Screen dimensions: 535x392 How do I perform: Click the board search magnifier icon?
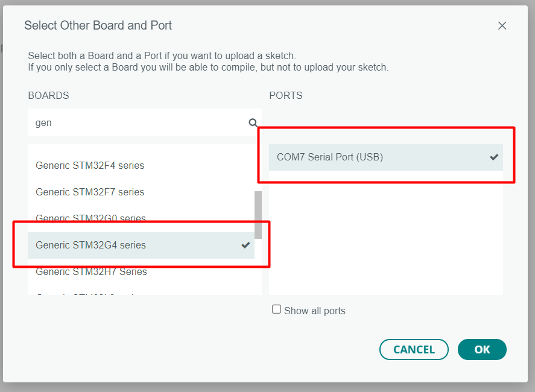tap(253, 123)
